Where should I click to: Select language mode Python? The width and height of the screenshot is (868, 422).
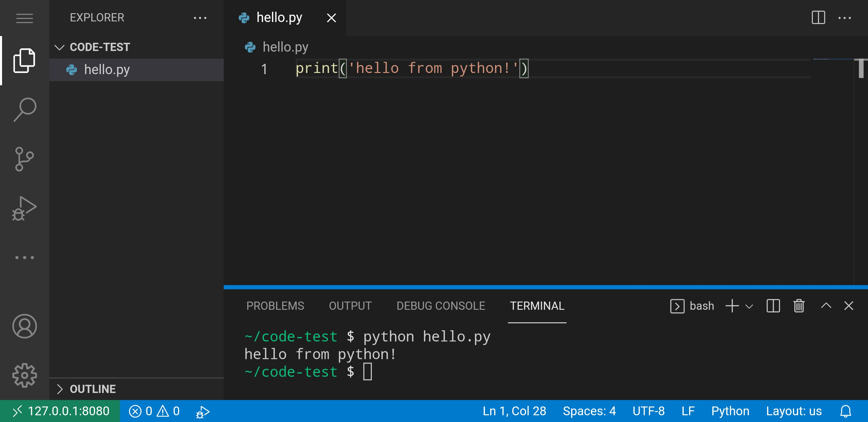pyautogui.click(x=730, y=411)
